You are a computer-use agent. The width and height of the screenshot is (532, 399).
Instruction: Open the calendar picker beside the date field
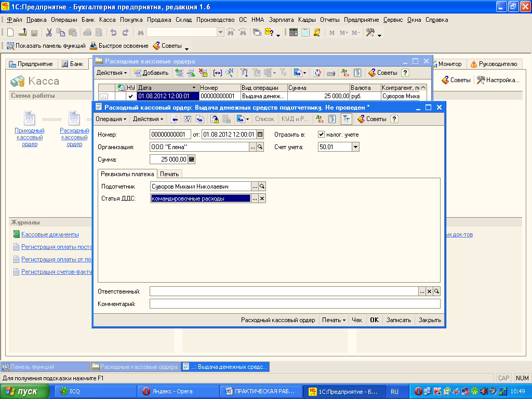click(260, 135)
